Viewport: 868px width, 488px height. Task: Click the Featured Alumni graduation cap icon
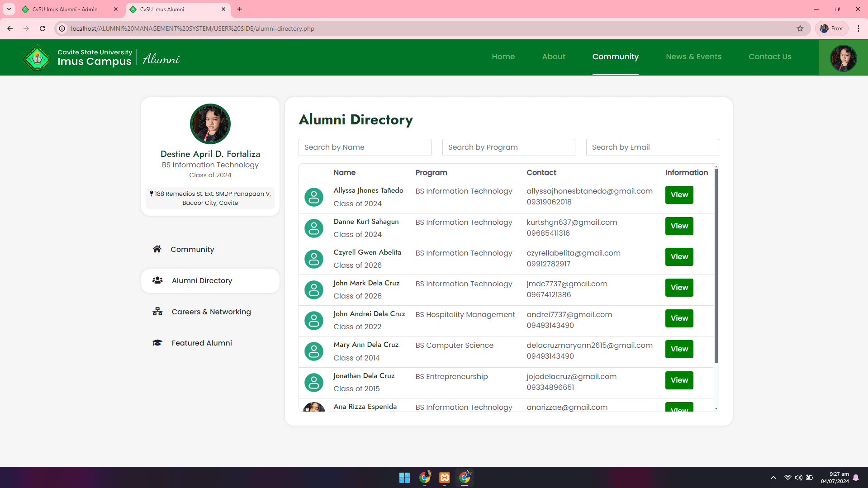157,343
